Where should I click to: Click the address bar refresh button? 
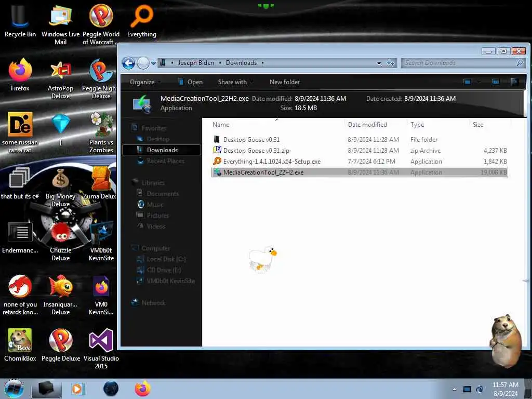point(391,63)
